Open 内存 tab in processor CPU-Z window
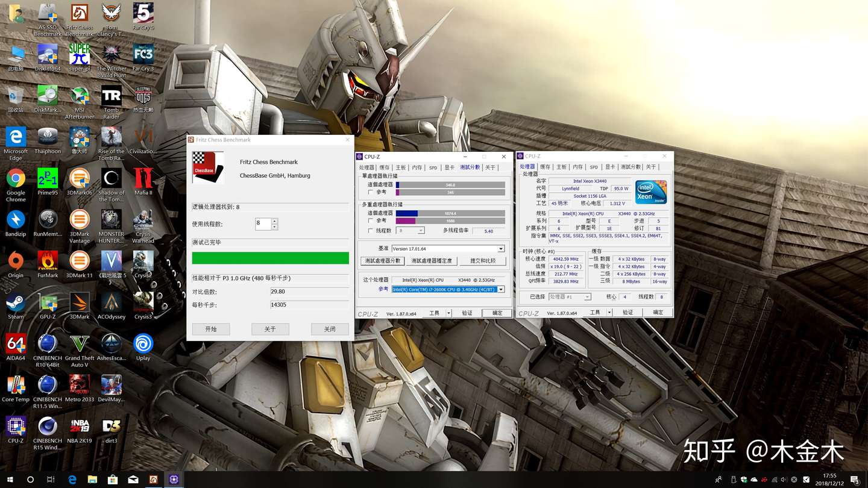 click(x=577, y=167)
